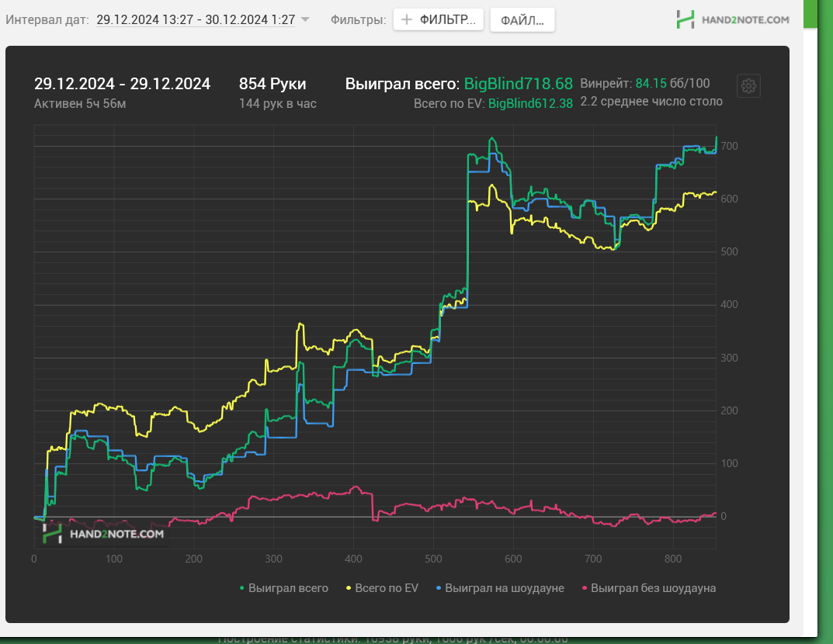Click the green legend dot for Выиграл всего
Image resolution: width=833 pixels, height=644 pixels.
coord(242,588)
